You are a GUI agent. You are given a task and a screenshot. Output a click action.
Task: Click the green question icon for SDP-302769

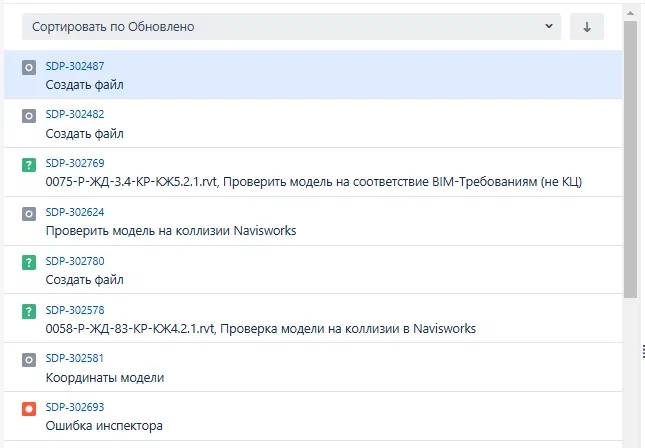(29, 165)
